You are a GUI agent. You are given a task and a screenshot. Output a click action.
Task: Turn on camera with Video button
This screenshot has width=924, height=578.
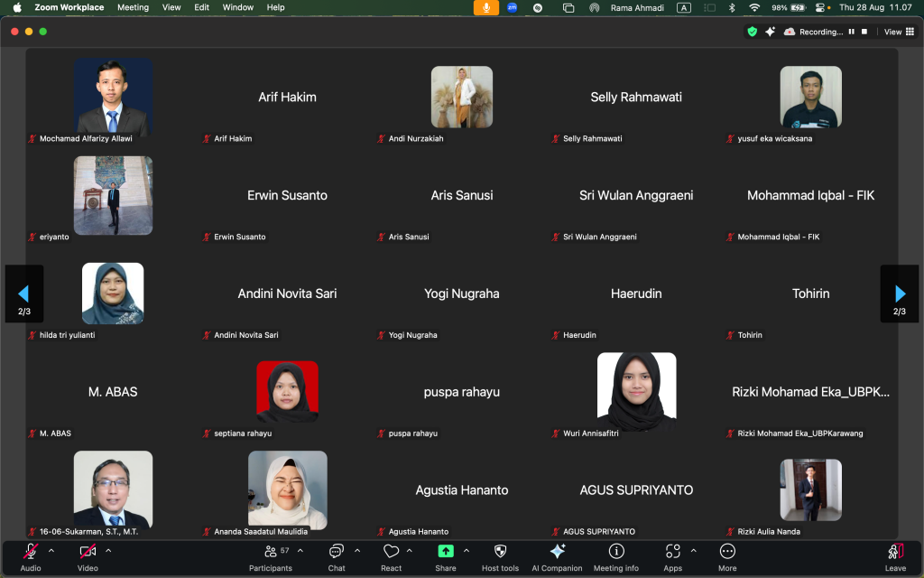pos(88,556)
